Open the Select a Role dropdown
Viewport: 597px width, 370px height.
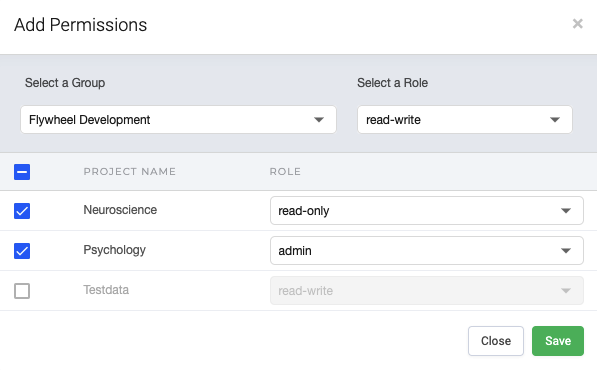coord(465,120)
